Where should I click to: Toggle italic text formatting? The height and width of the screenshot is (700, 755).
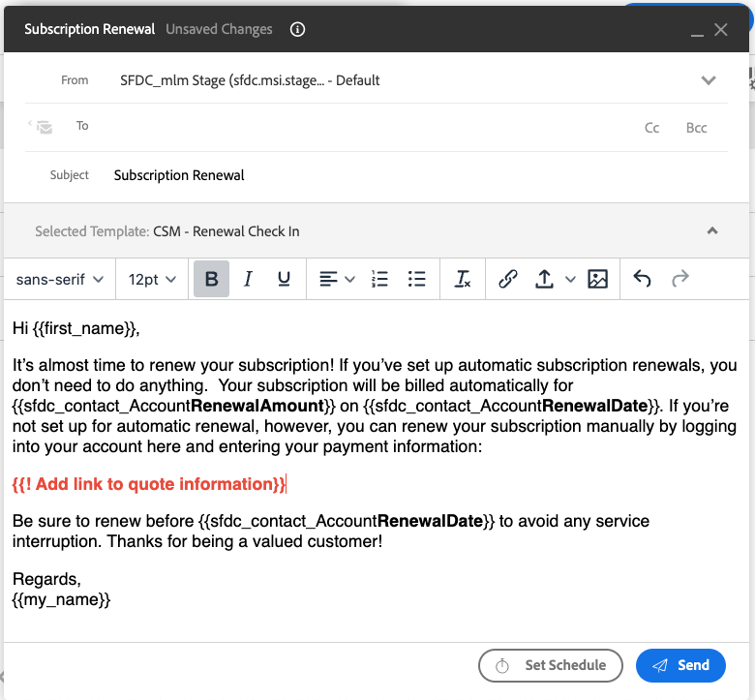click(248, 279)
